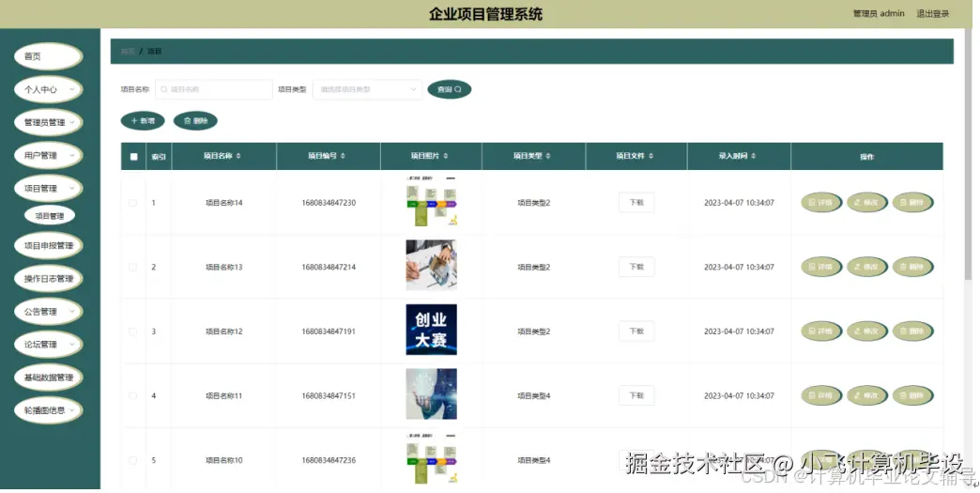The height and width of the screenshot is (493, 980).
Task: Sort by 项目名称 column arrows
Action: click(238, 156)
